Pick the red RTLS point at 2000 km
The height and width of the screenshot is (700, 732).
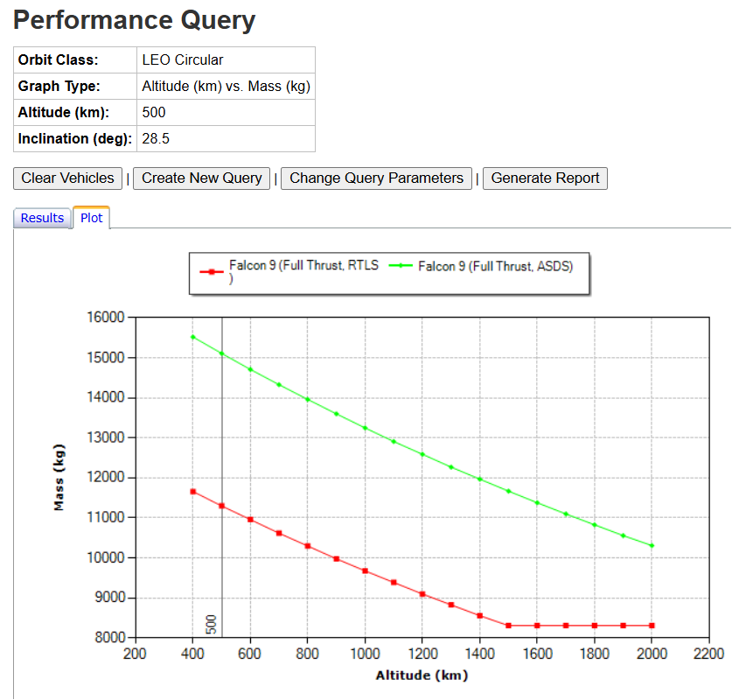(652, 626)
